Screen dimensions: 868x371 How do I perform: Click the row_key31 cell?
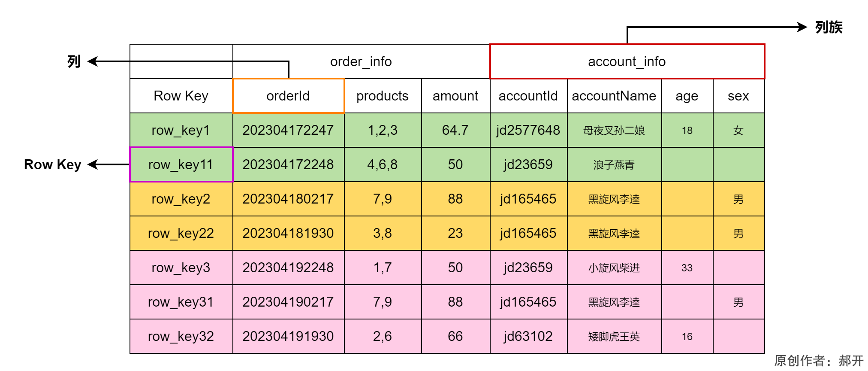(181, 302)
